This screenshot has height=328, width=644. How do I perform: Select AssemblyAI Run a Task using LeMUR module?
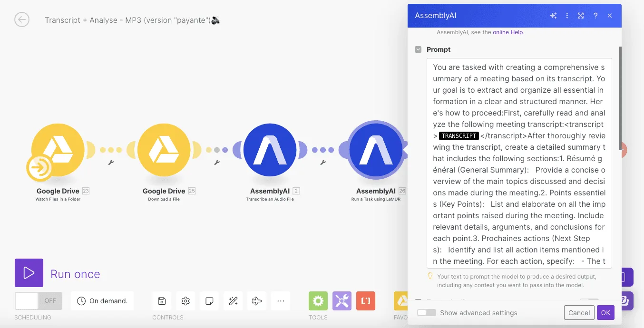click(376, 150)
